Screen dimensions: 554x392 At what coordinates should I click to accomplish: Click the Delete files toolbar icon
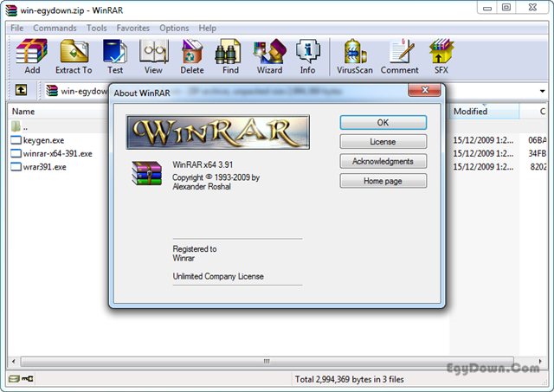point(192,51)
